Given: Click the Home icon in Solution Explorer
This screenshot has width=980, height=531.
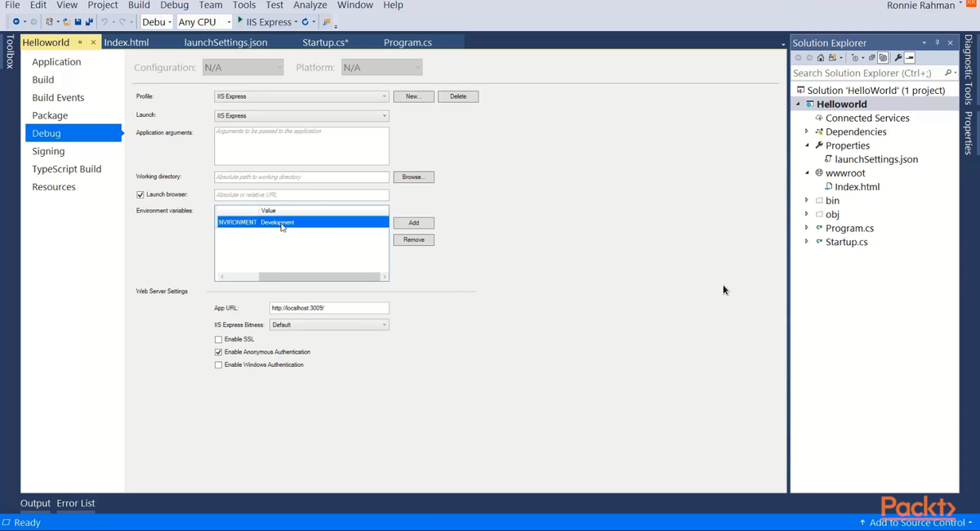Looking at the screenshot, I should (x=821, y=58).
